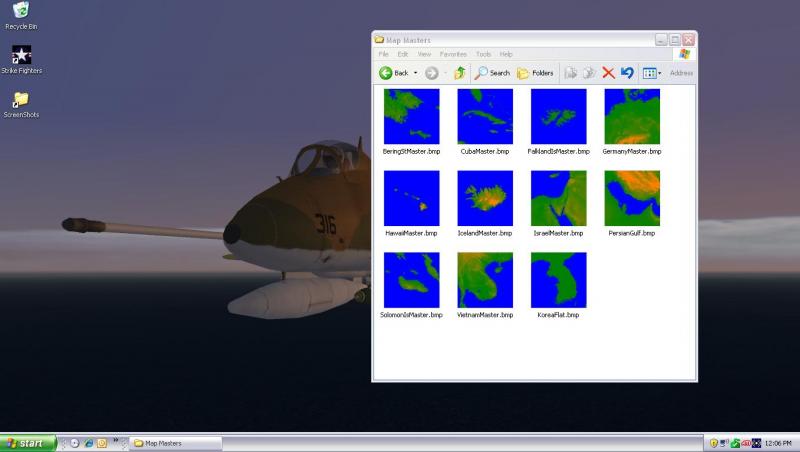The height and width of the screenshot is (452, 800).
Task: Select the Recycle Bin desktop icon
Action: point(21,15)
